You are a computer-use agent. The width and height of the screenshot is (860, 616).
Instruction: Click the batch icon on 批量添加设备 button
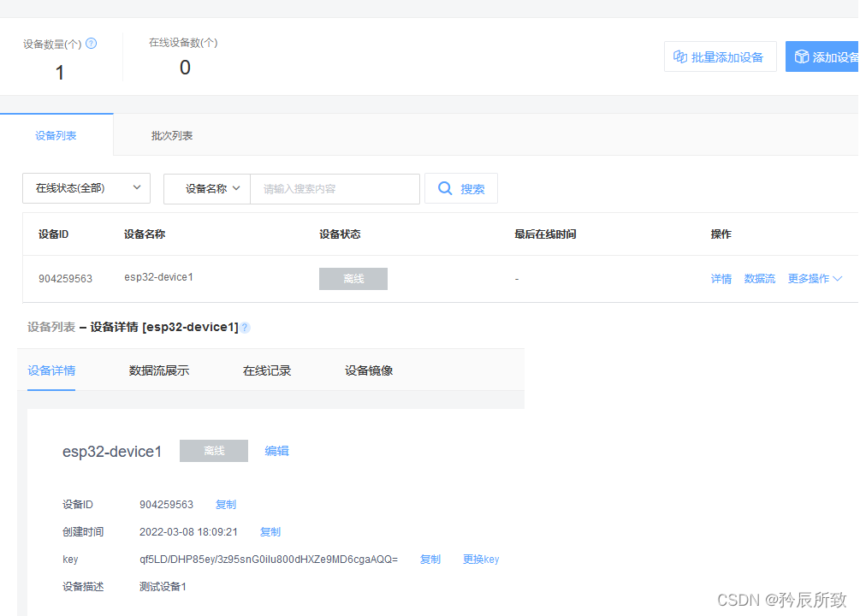pyautogui.click(x=680, y=56)
